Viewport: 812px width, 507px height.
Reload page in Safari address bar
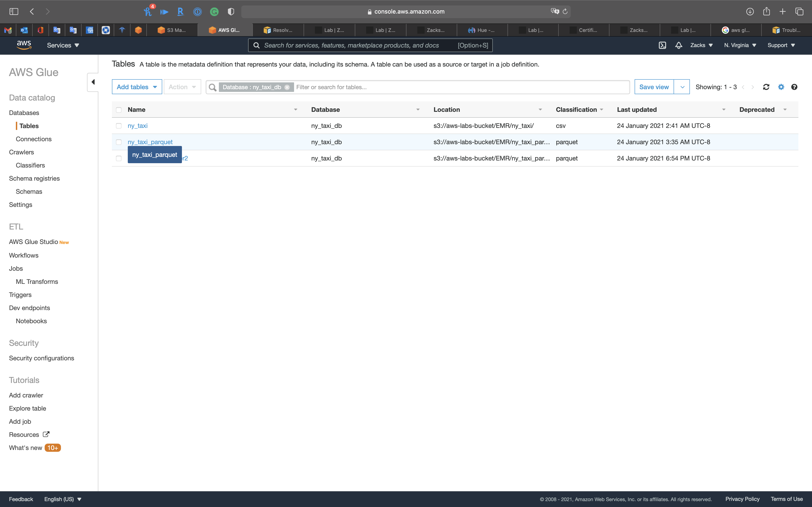(565, 12)
